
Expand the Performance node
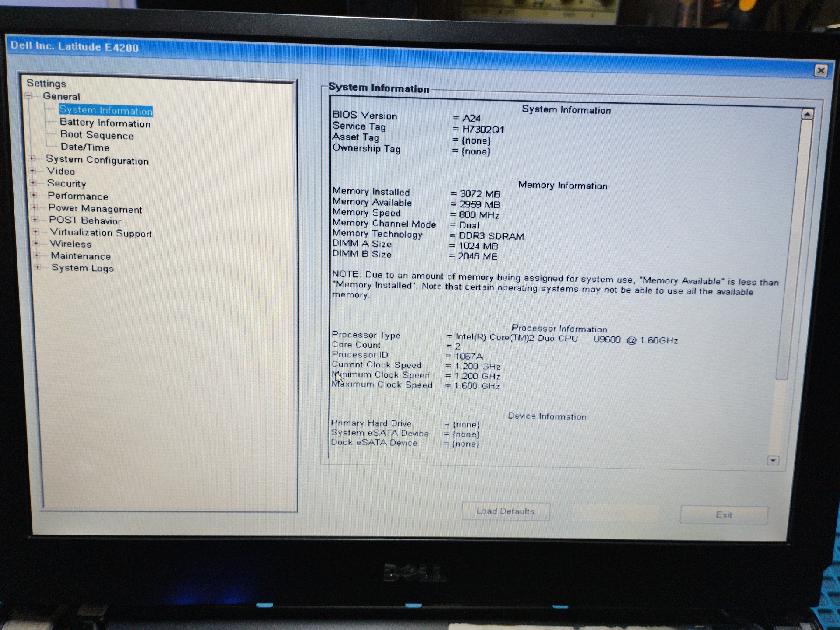[34, 195]
